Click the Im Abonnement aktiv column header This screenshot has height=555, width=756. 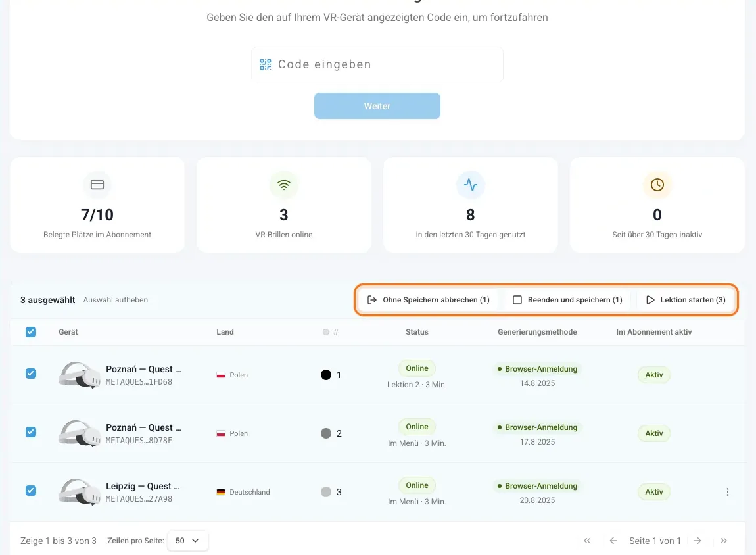tap(654, 331)
